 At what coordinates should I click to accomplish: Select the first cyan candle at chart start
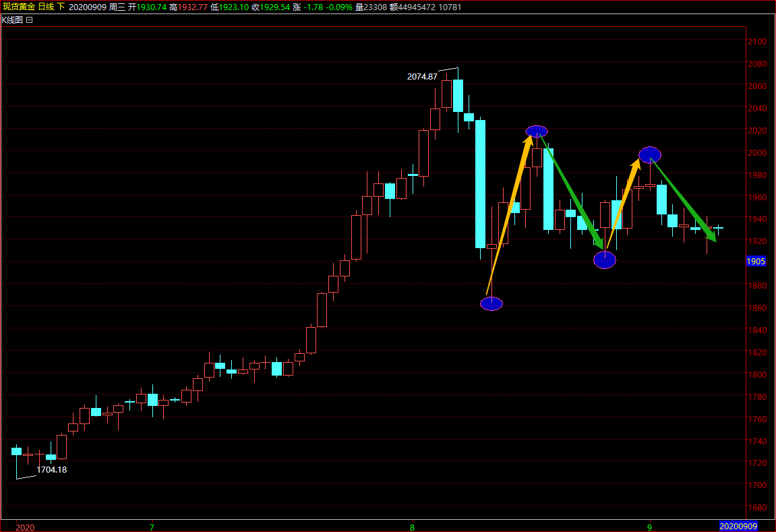click(x=16, y=451)
